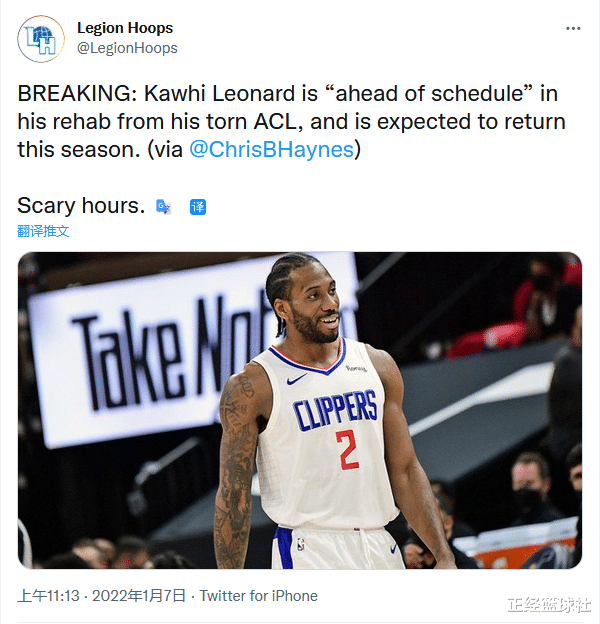Click the CLIPPERS lettering on the jersey
Image resolution: width=600 pixels, height=624 pixels.
(x=335, y=410)
